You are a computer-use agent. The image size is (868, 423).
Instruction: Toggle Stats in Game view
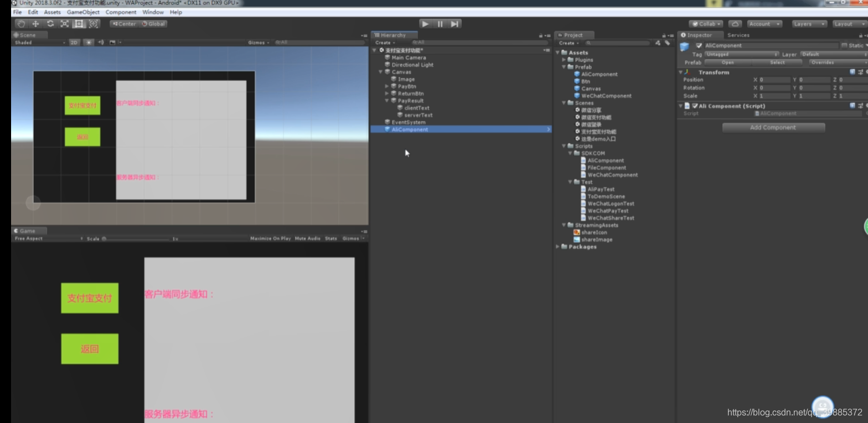click(331, 238)
